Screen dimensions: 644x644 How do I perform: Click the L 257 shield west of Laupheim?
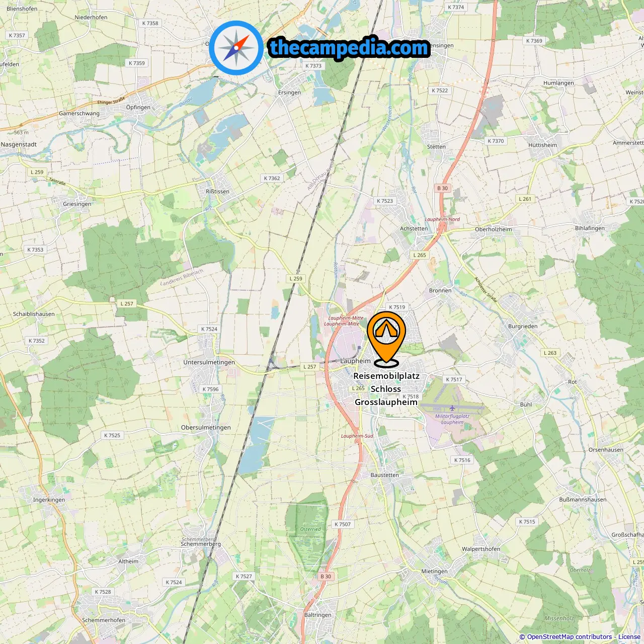click(310, 367)
